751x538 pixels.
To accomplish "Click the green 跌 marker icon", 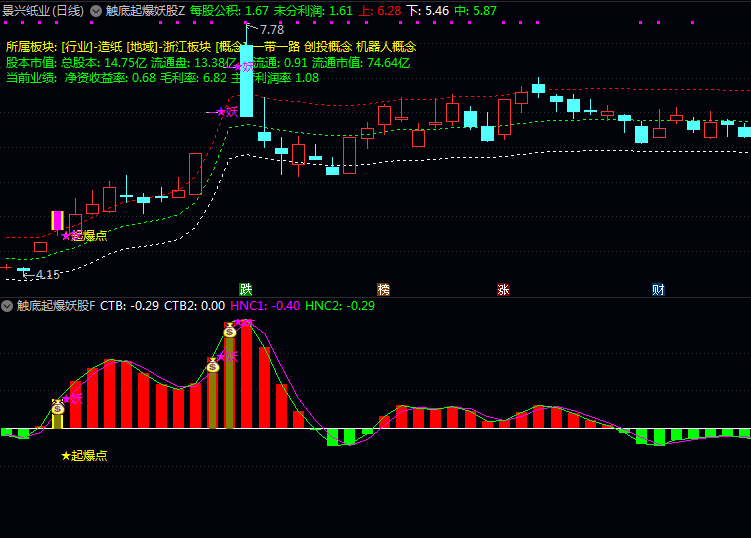I will point(246,289).
